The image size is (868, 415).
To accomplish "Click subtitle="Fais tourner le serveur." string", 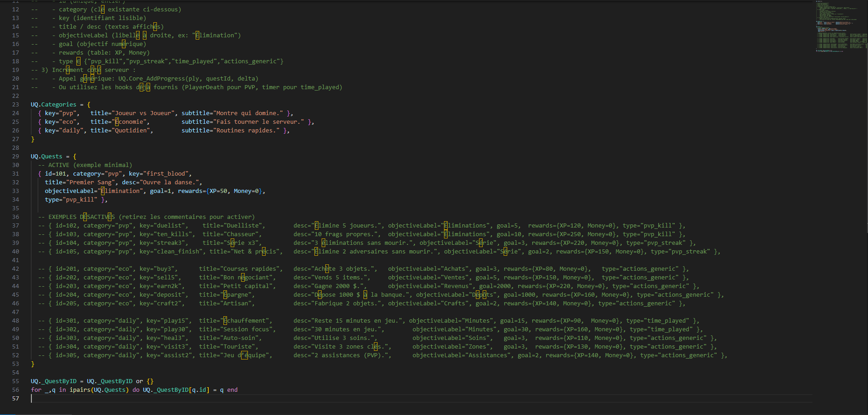I will click(243, 122).
